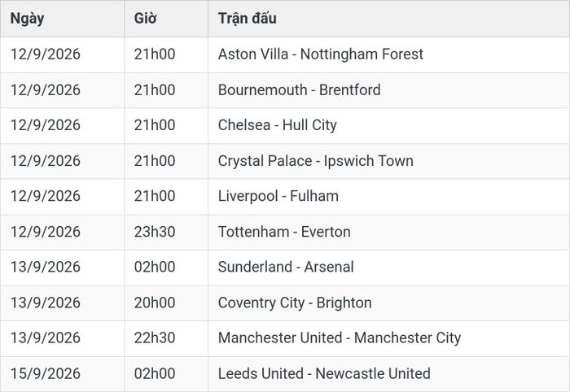
Task: Open the Crystal Palace - Ipswich Town match
Action: click(316, 161)
